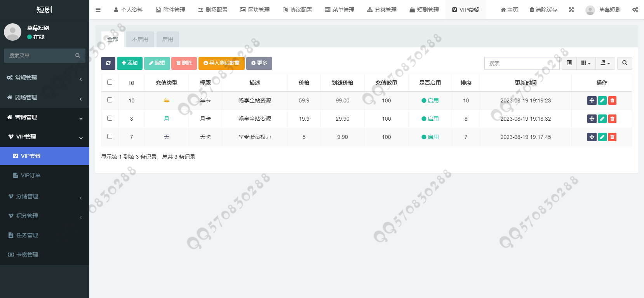Open fullscreen mode icon in top bar
644x298 pixels.
point(571,10)
